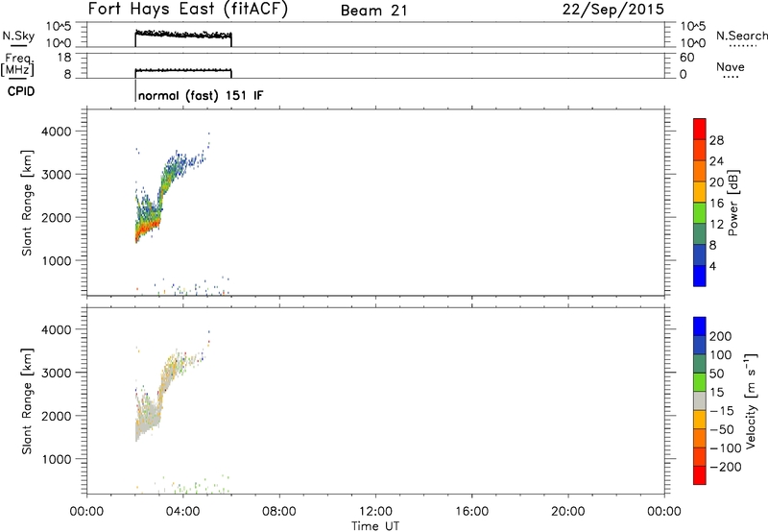Click the 'Fort Hays East (fitACF)' title

(187, 9)
